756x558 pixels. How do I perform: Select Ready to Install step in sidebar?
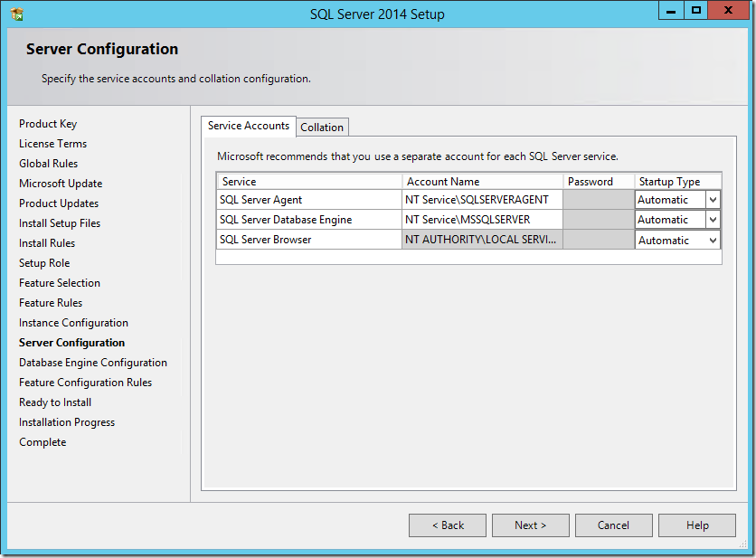pos(55,402)
